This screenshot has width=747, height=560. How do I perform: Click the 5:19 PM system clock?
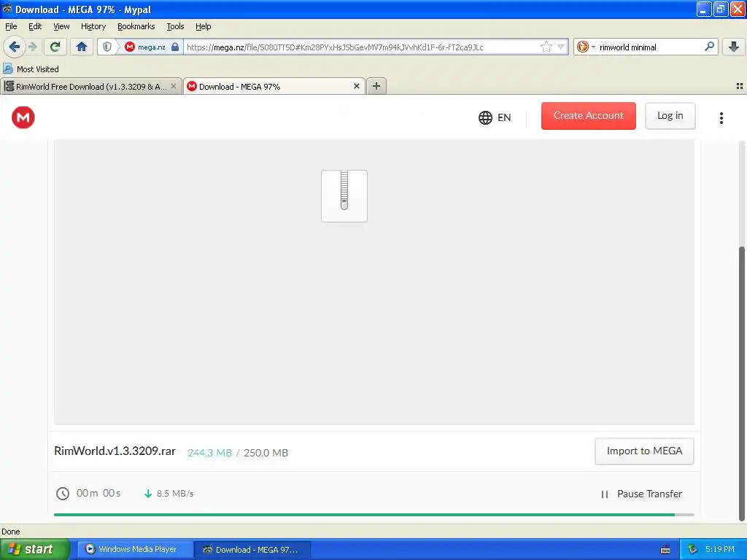720,549
